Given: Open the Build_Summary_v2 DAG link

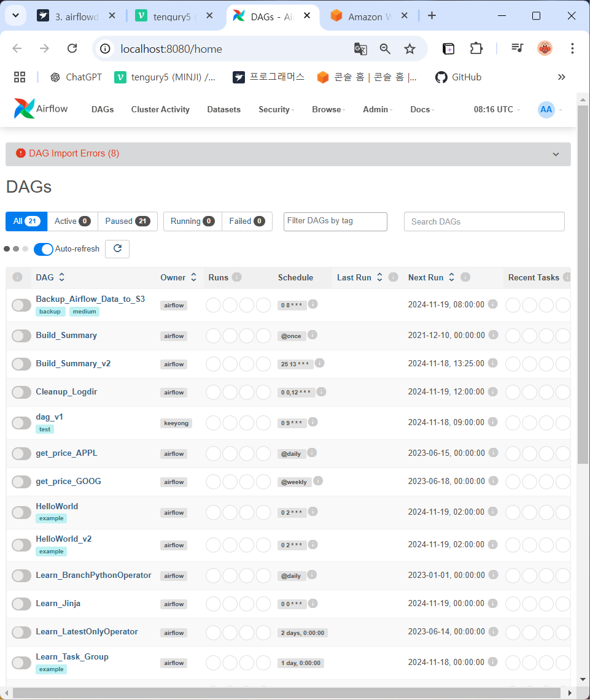Looking at the screenshot, I should (73, 363).
